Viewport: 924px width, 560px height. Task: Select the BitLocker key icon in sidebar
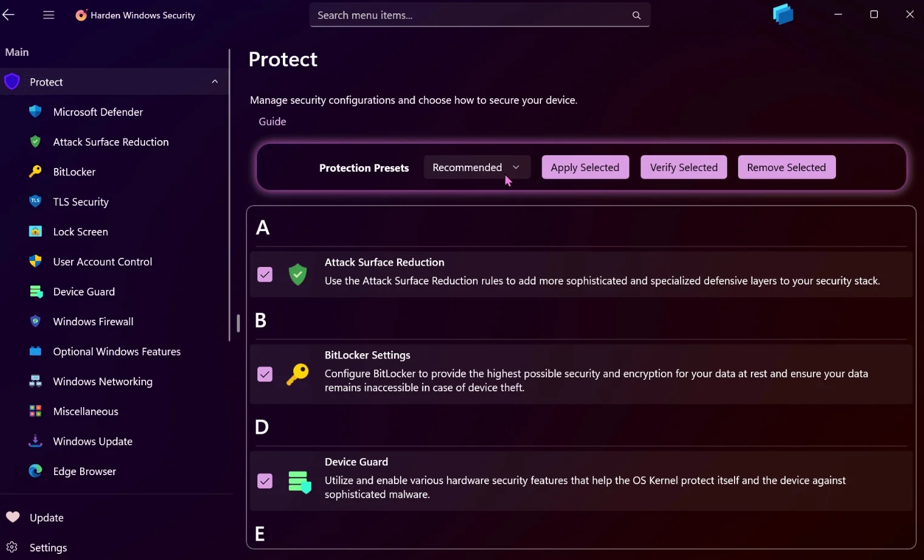coord(35,172)
